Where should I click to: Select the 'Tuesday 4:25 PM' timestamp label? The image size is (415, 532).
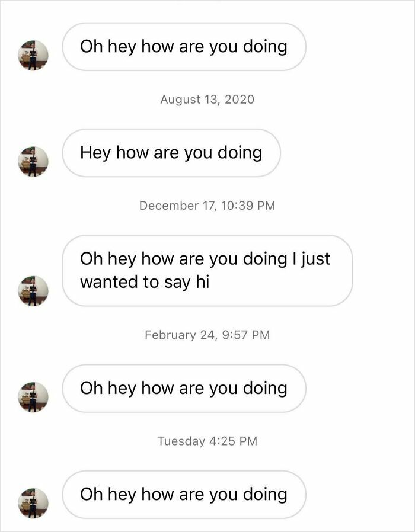(x=207, y=440)
